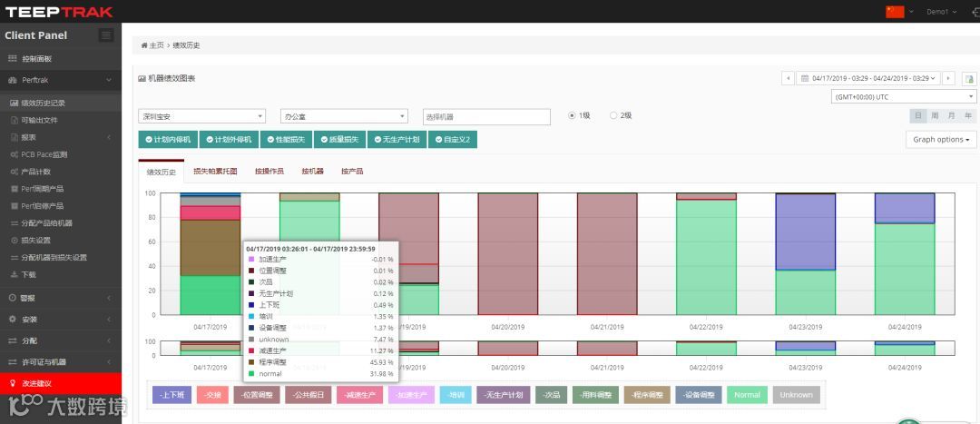Toggle the -交接 legend swatch
This screenshot has height=424, width=980.
point(212,395)
